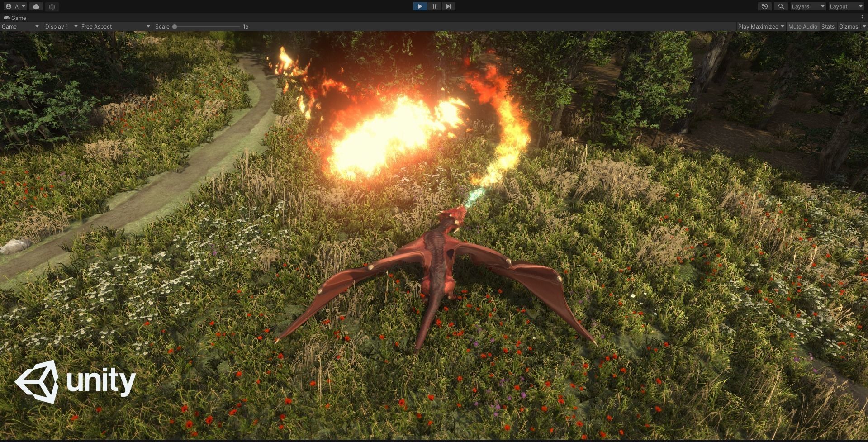Select the Game tab
The image size is (868, 442).
point(15,18)
